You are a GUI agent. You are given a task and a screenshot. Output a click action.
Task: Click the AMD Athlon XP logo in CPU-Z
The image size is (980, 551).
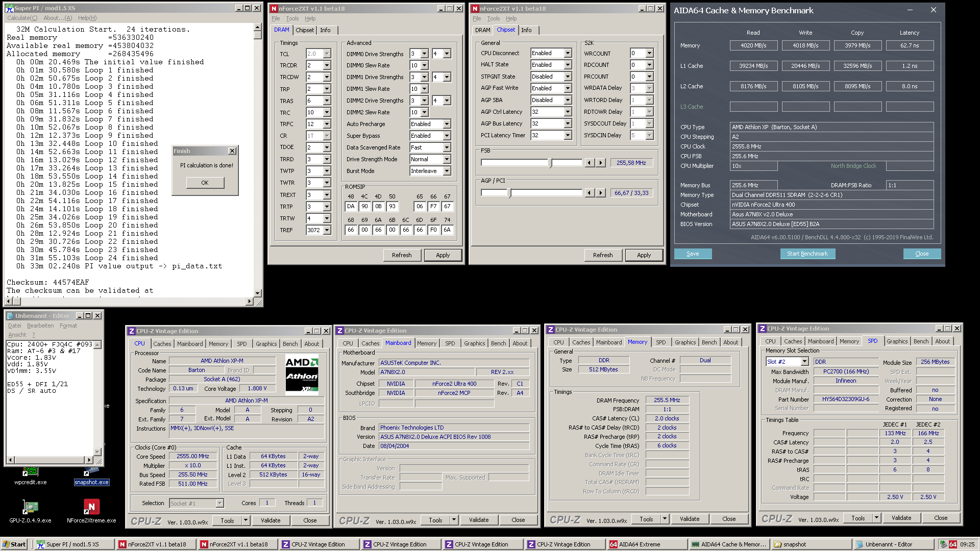click(x=302, y=374)
